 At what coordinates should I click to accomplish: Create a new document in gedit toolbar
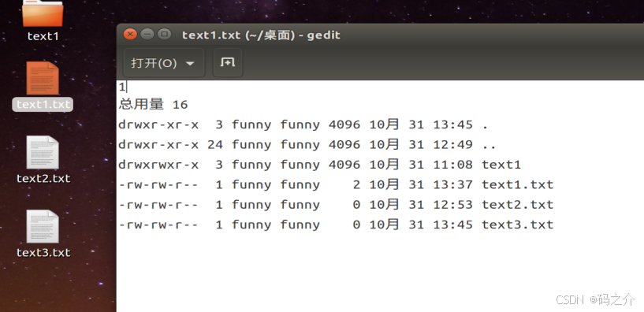(x=228, y=63)
